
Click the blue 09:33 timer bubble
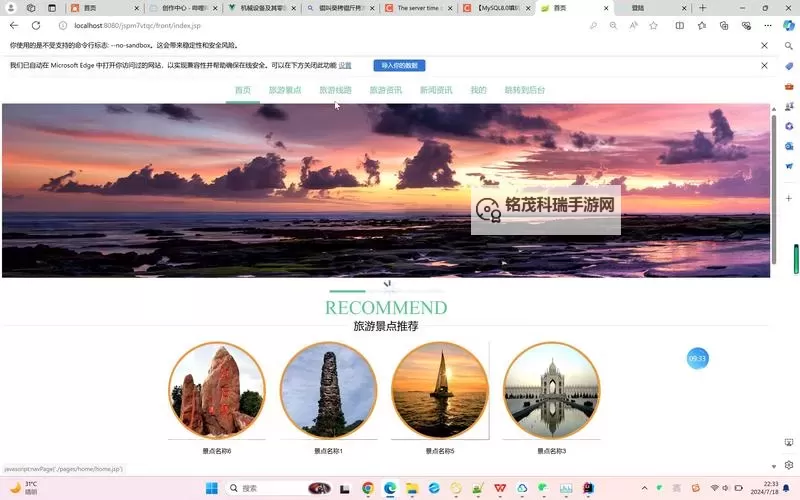coord(697,358)
